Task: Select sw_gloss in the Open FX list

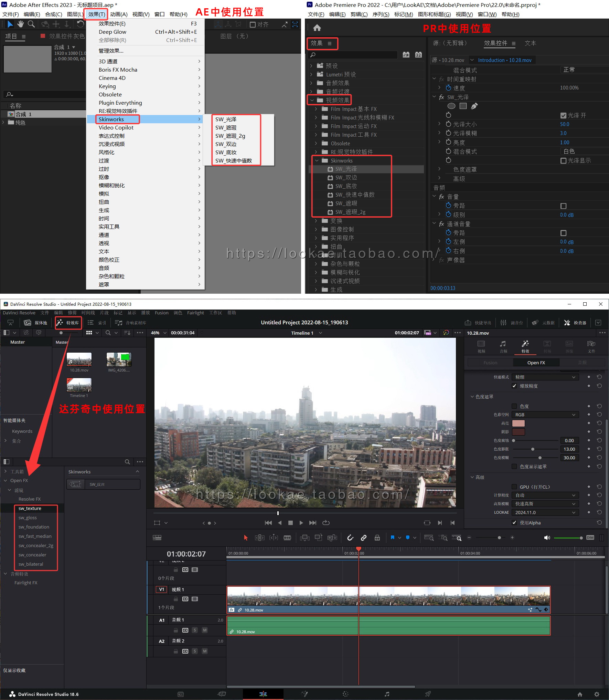Action: 28,518
